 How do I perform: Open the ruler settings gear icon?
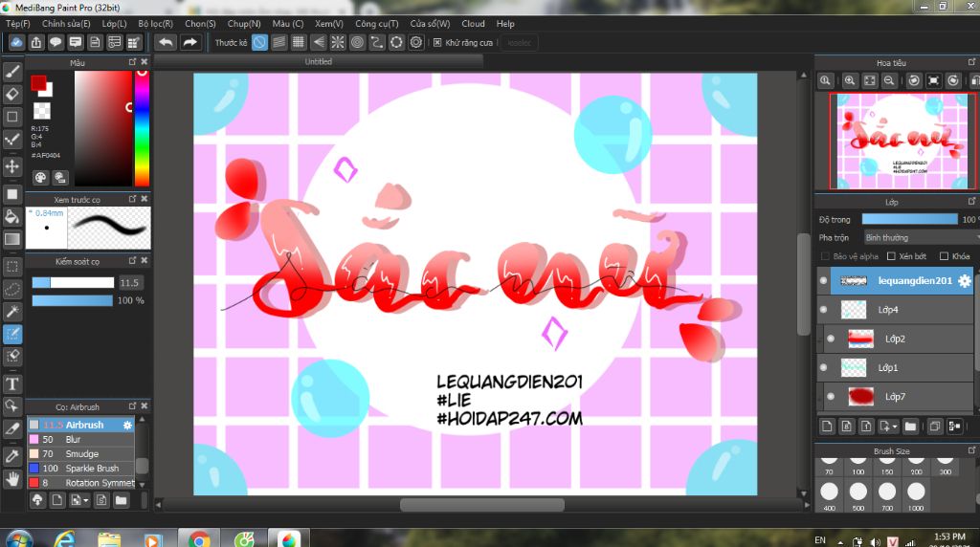(415, 42)
